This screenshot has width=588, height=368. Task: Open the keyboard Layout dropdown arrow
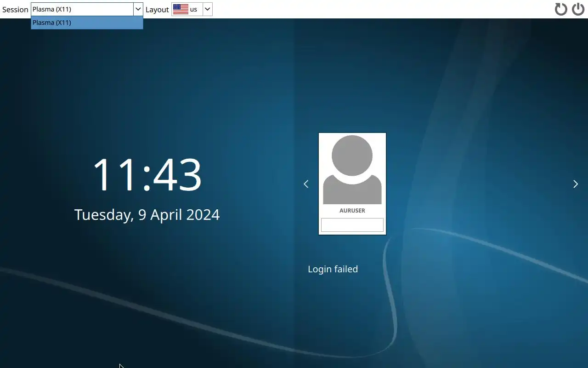(x=207, y=9)
